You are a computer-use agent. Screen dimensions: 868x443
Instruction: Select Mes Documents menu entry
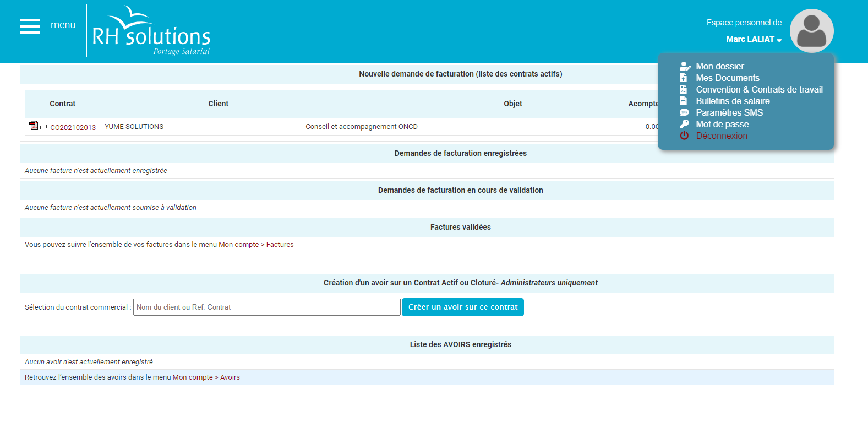(x=728, y=78)
